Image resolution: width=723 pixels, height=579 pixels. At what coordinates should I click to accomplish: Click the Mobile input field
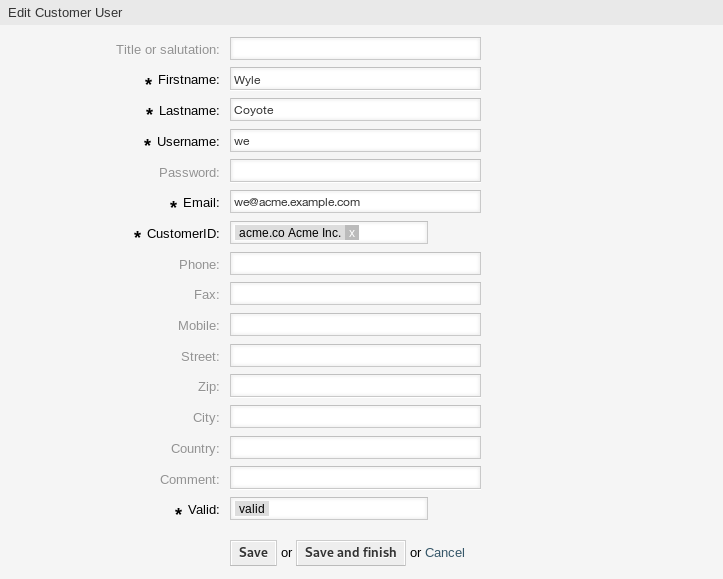point(356,325)
